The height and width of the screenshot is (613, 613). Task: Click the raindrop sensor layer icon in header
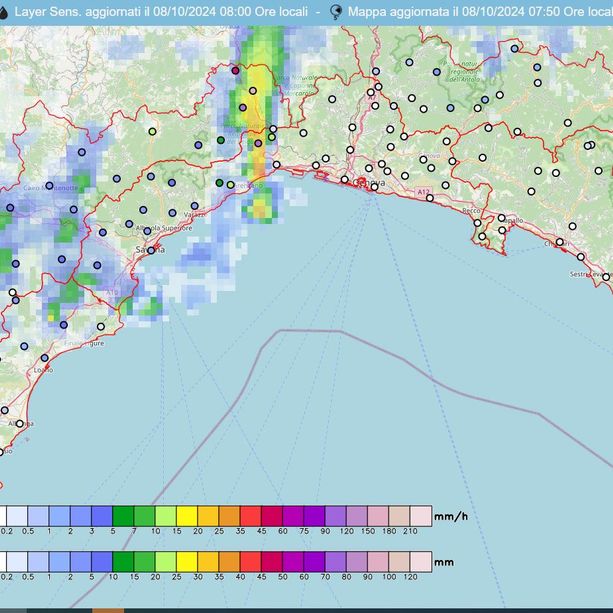(3, 12)
